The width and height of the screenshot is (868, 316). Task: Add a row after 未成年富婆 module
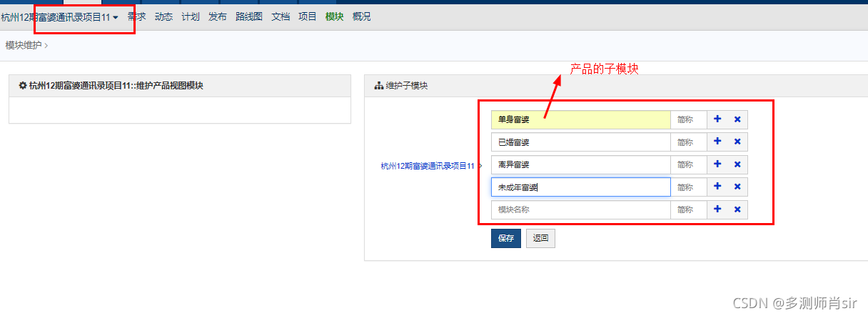tap(717, 187)
